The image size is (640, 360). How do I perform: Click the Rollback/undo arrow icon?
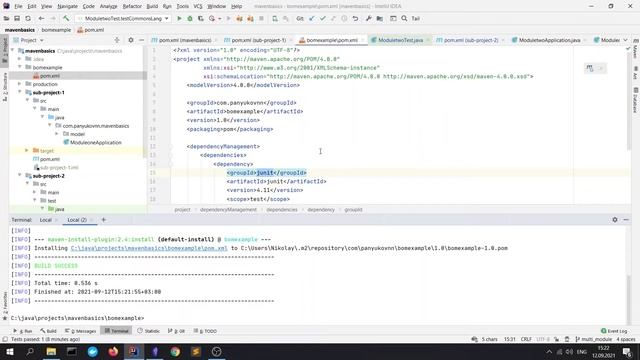(355, 18)
